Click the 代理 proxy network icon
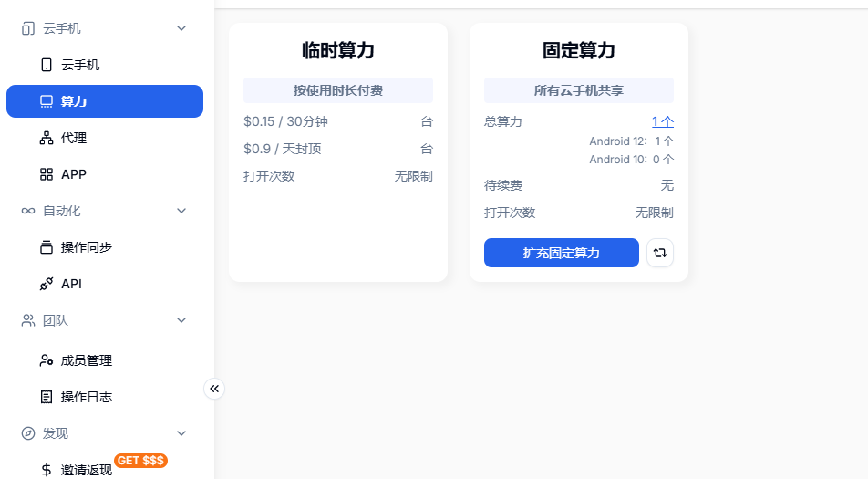This screenshot has width=868, height=479. pyautogui.click(x=46, y=138)
